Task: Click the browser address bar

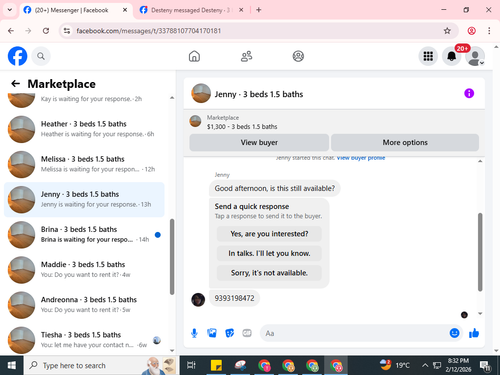Action: click(x=257, y=31)
